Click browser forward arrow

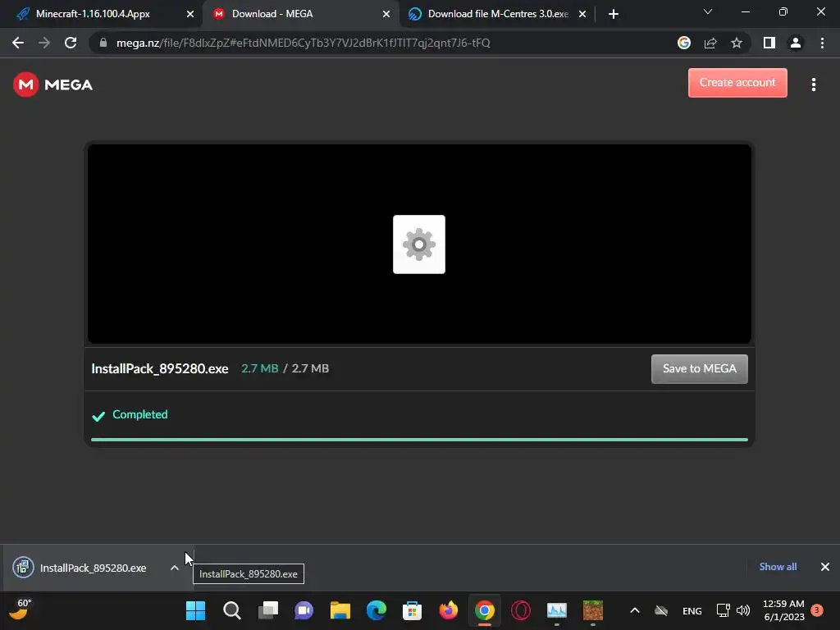[44, 43]
